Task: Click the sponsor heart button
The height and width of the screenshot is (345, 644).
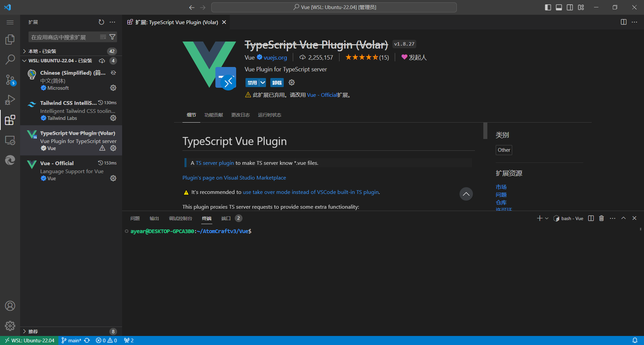Action: 414,57
